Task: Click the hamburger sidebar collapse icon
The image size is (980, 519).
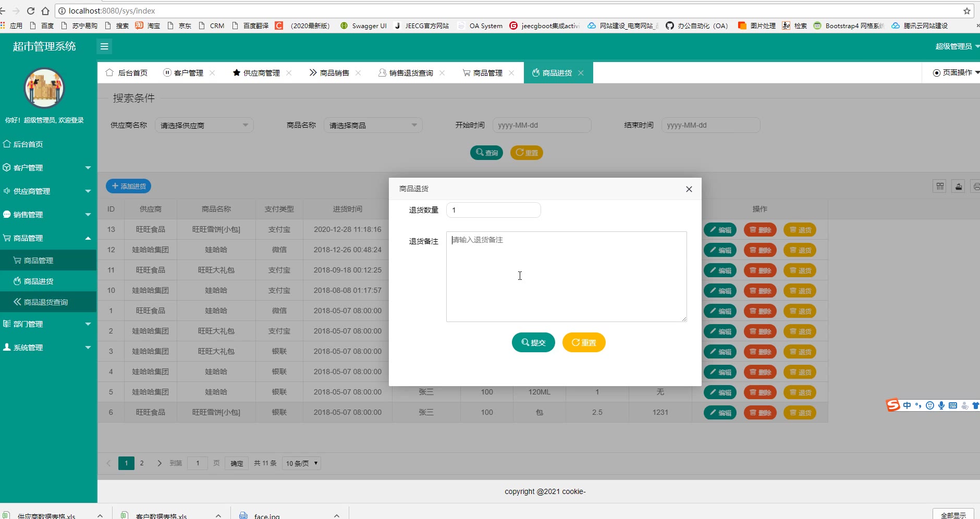Action: [104, 46]
